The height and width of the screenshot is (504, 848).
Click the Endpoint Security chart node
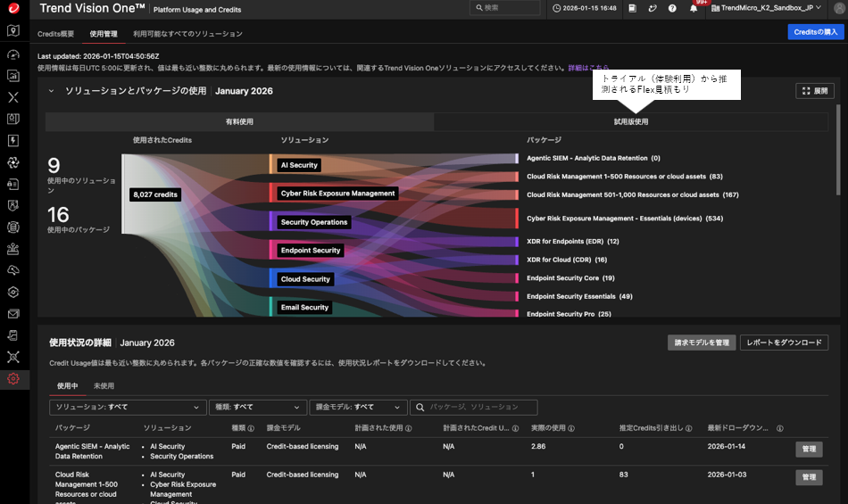tap(311, 250)
